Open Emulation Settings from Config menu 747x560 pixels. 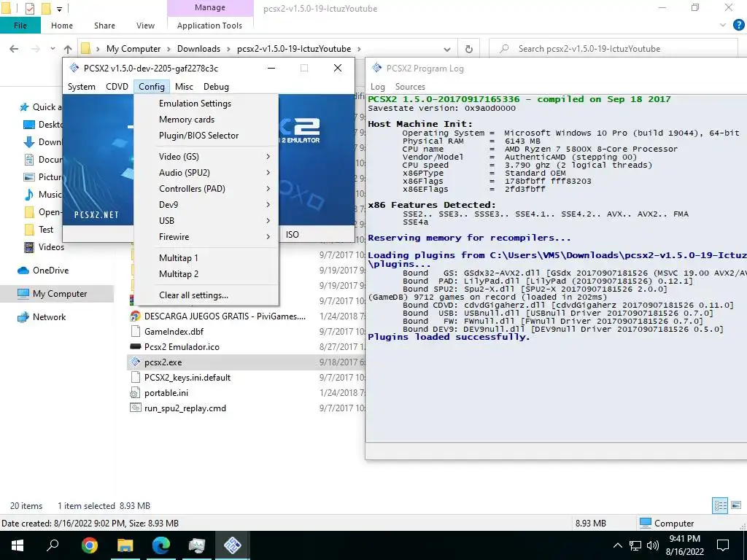tap(195, 104)
